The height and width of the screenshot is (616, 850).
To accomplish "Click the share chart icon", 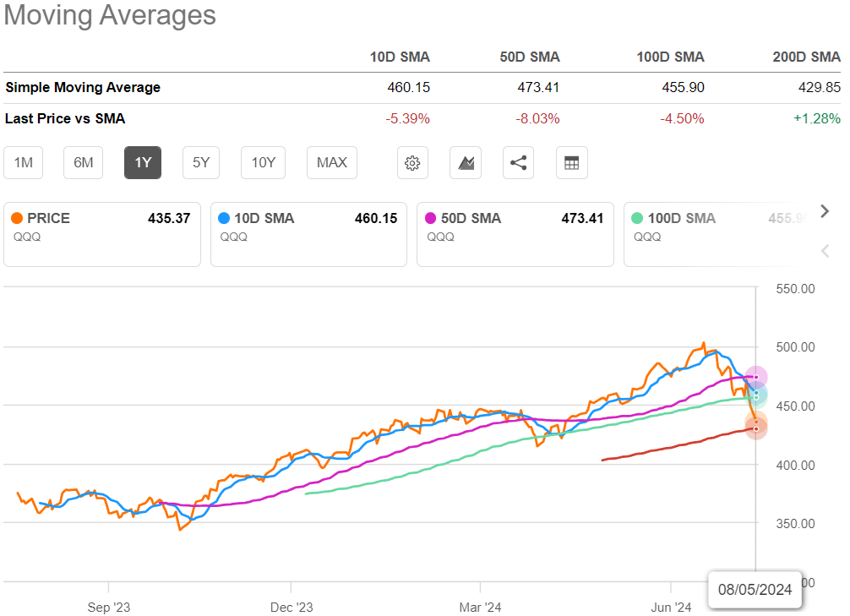I will tap(518, 163).
